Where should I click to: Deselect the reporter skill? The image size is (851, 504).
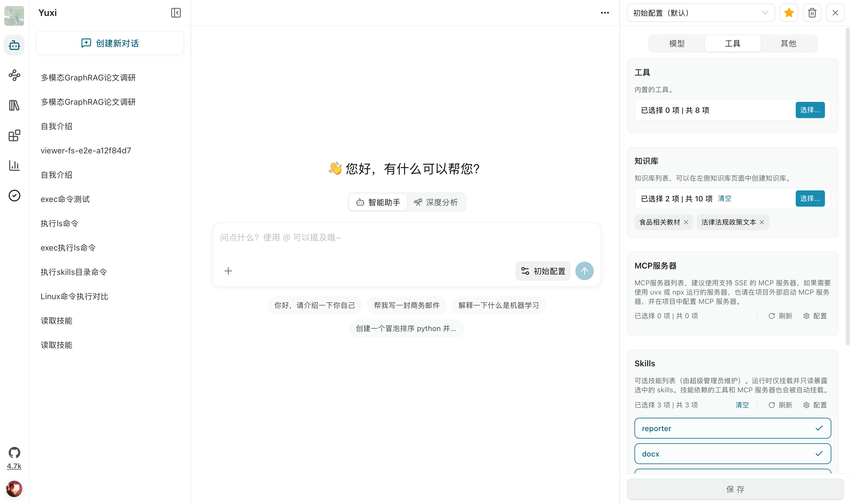pos(732,428)
